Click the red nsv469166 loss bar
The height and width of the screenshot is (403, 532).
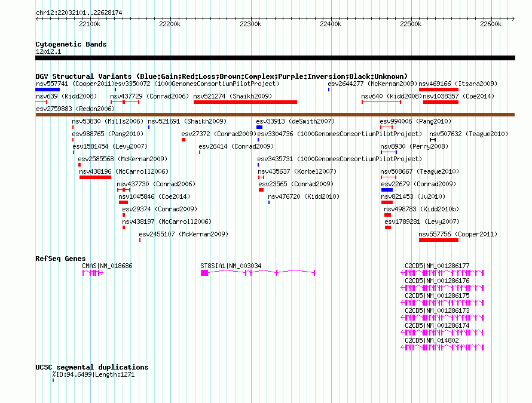coord(439,90)
